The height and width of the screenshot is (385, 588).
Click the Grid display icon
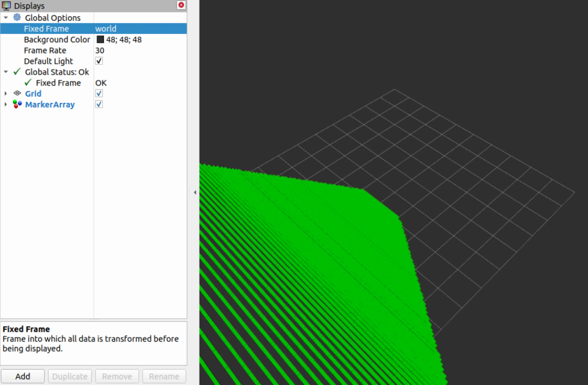tap(17, 93)
